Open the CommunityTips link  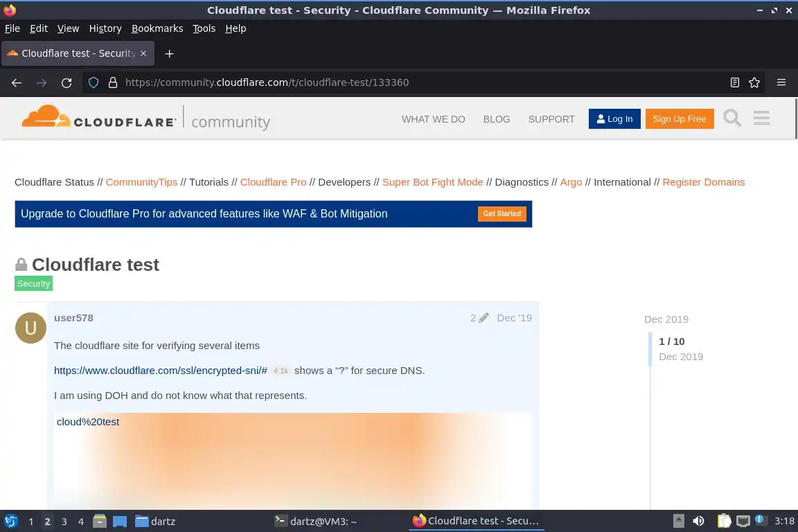pyautogui.click(x=141, y=182)
